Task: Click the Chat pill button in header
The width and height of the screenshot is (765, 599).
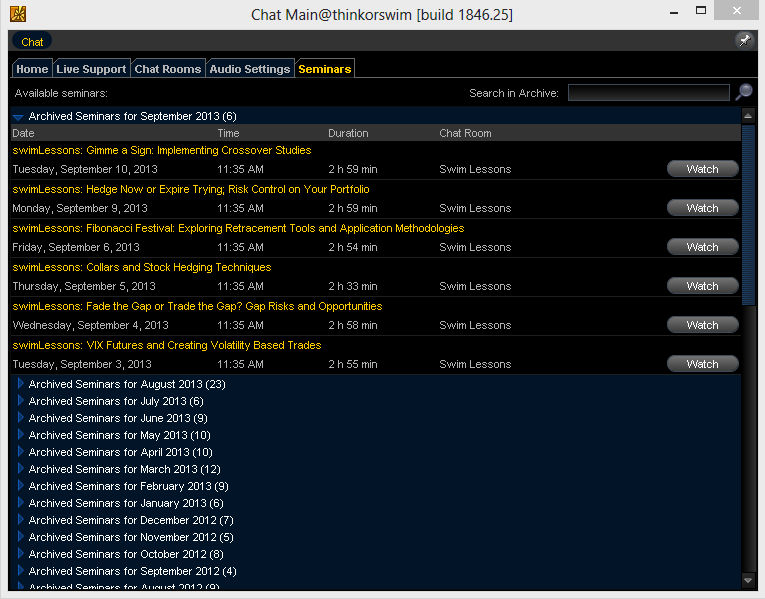Action: point(32,42)
